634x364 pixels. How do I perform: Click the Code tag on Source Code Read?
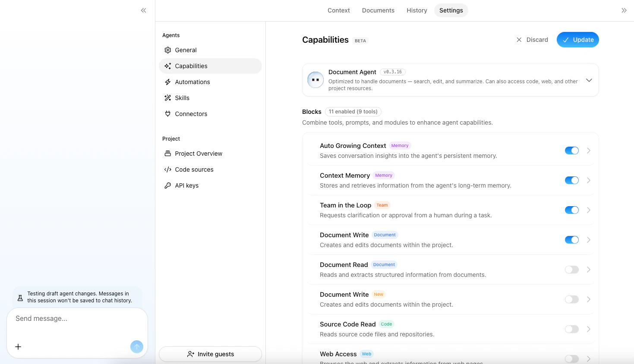point(386,324)
